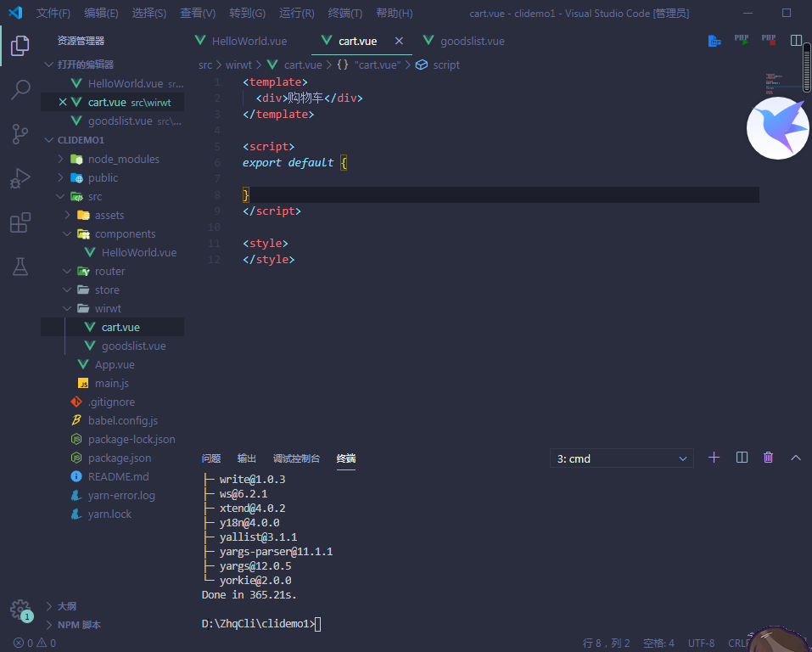Switch to 输出 panel tab
The height and width of the screenshot is (652, 812).
tap(247, 458)
